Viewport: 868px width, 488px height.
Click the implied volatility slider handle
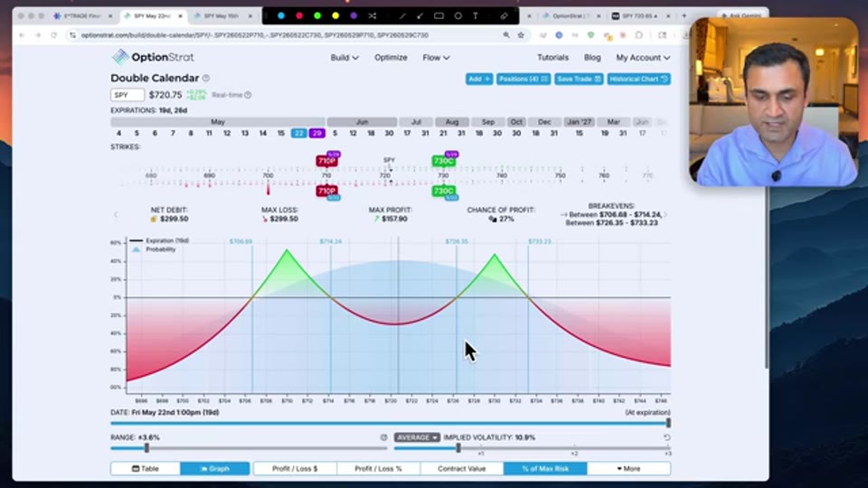[x=458, y=447]
